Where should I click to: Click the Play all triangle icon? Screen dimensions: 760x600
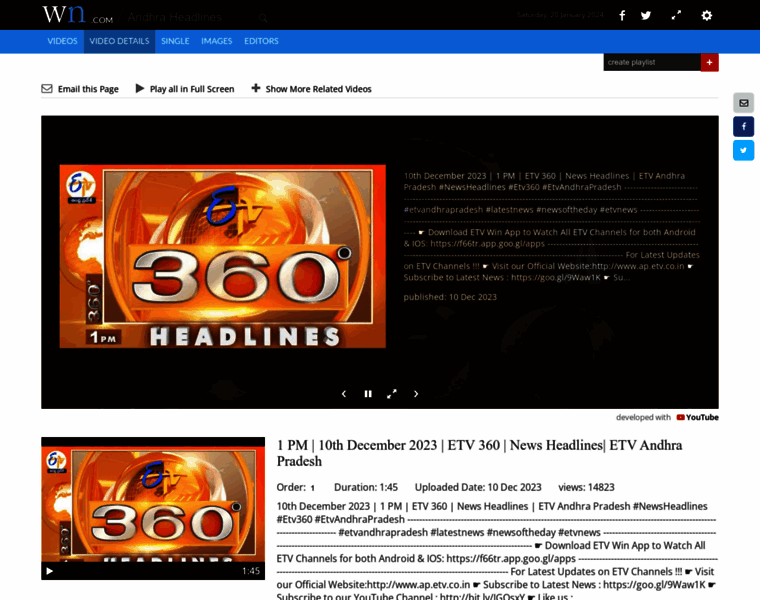click(140, 88)
